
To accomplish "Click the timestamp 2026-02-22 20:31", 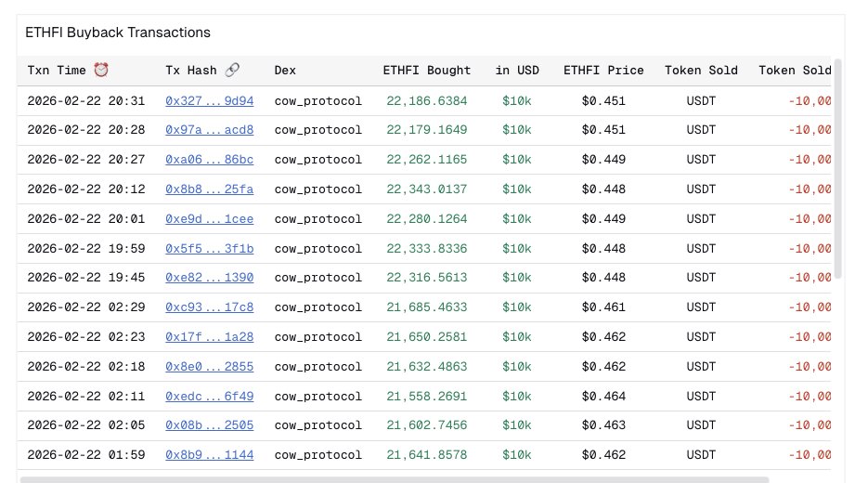I will [85, 101].
